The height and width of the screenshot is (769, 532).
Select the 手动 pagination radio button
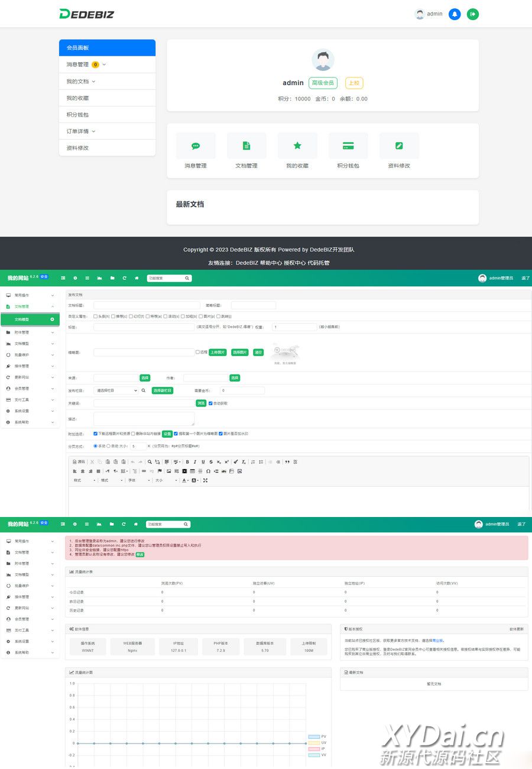point(96,446)
